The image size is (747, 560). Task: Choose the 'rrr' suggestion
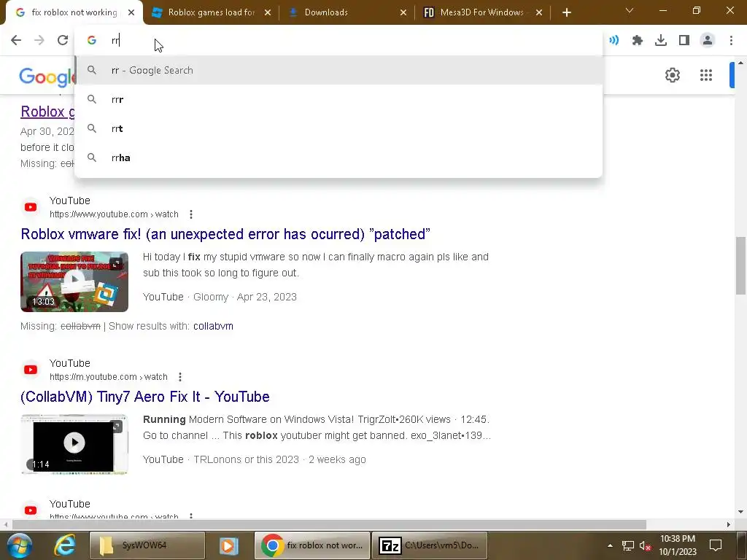coord(338,99)
